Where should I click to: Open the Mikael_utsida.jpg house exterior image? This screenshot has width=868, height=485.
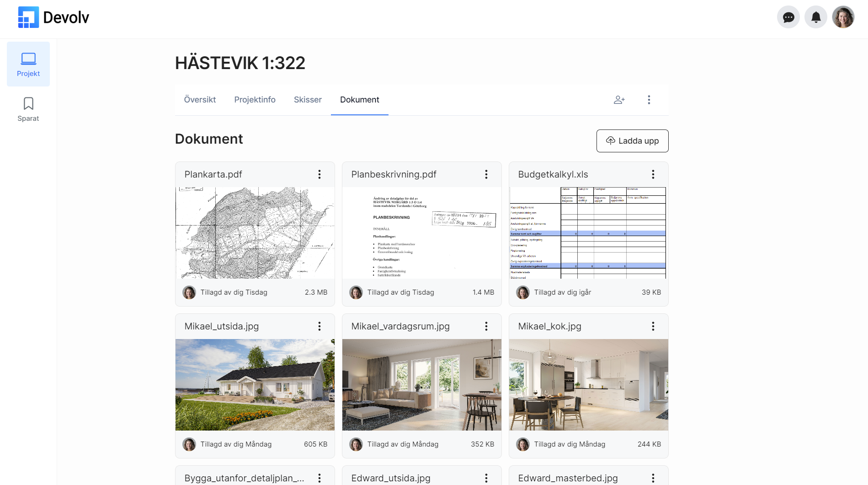(255, 385)
